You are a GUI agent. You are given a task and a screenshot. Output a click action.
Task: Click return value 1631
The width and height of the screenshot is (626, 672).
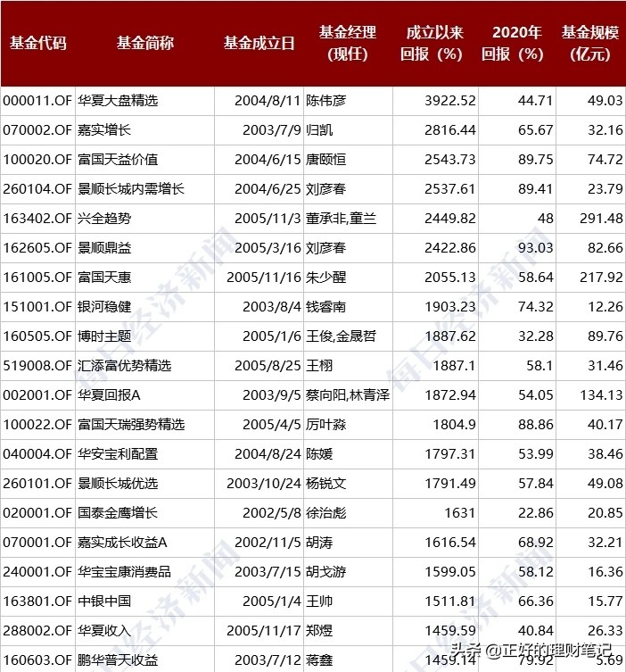pos(460,513)
